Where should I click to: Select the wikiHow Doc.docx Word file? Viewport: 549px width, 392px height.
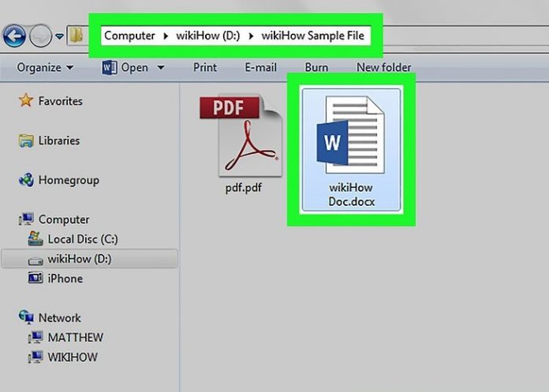coord(350,151)
